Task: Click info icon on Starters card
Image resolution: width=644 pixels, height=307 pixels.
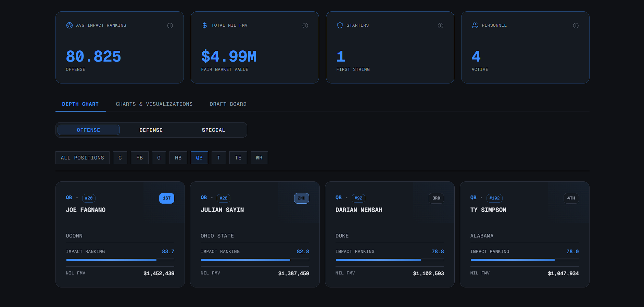Action: click(440, 26)
